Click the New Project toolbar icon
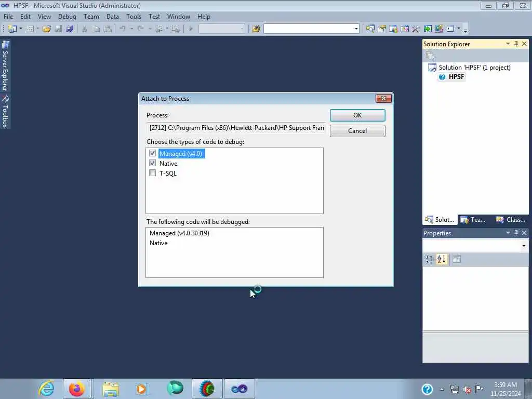This screenshot has height=399, width=532. (x=12, y=29)
